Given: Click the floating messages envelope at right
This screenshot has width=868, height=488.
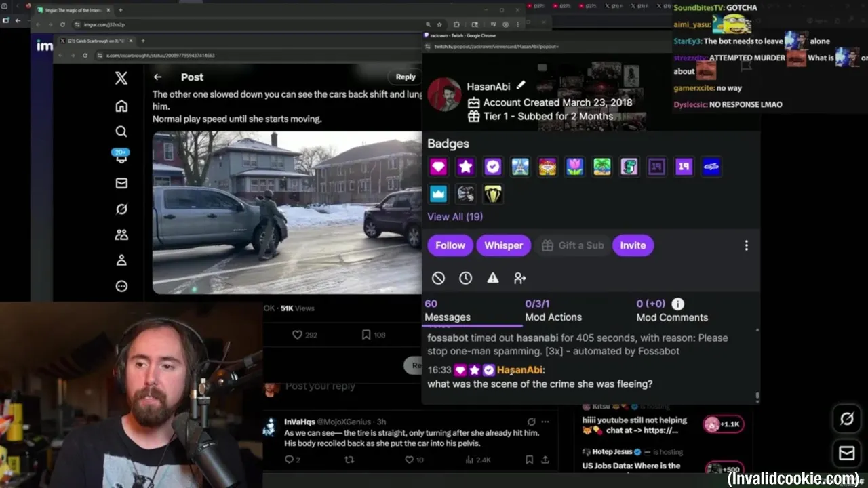Looking at the screenshot, I should point(847,453).
